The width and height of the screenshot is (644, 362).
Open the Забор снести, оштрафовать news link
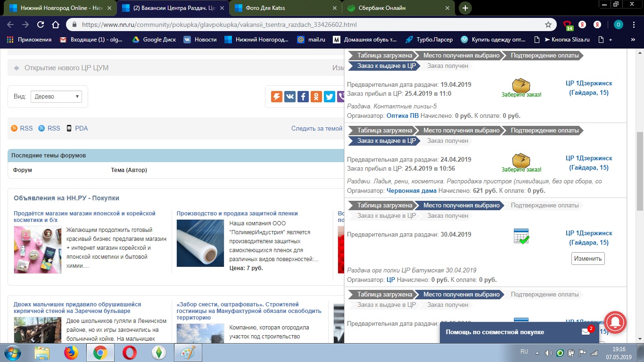coord(249,311)
